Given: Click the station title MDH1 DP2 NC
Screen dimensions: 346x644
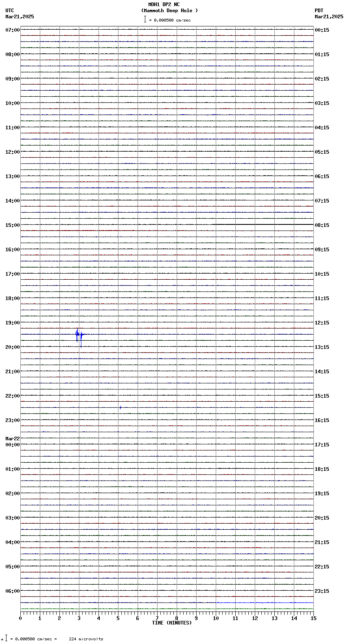Looking at the screenshot, I should click(164, 4).
